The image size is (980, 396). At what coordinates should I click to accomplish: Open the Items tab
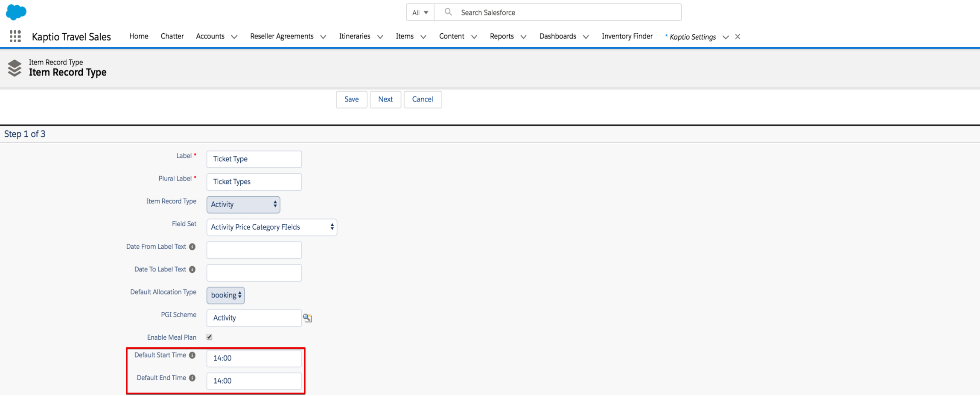coord(405,36)
